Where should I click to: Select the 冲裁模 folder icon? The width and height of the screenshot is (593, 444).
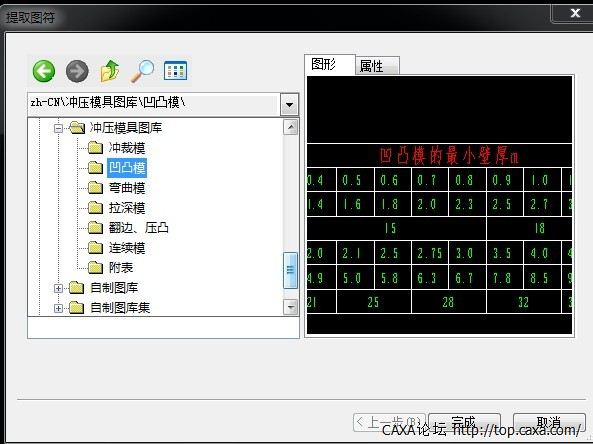point(95,147)
